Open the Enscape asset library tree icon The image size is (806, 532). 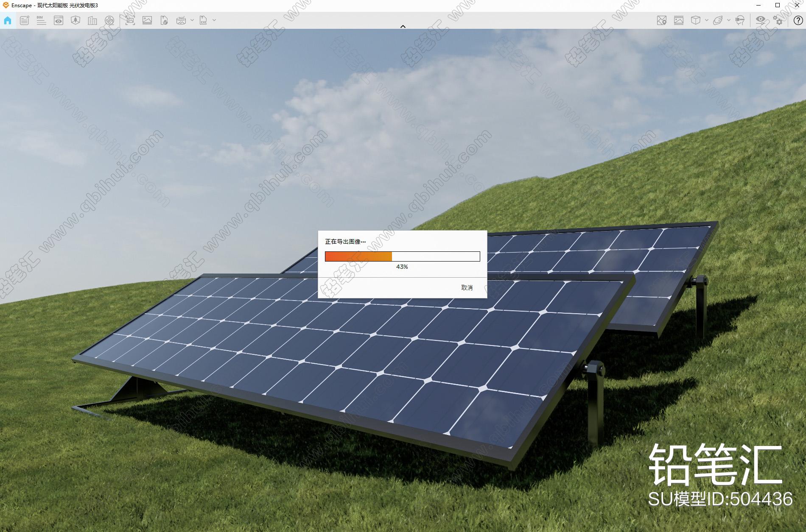76,20
